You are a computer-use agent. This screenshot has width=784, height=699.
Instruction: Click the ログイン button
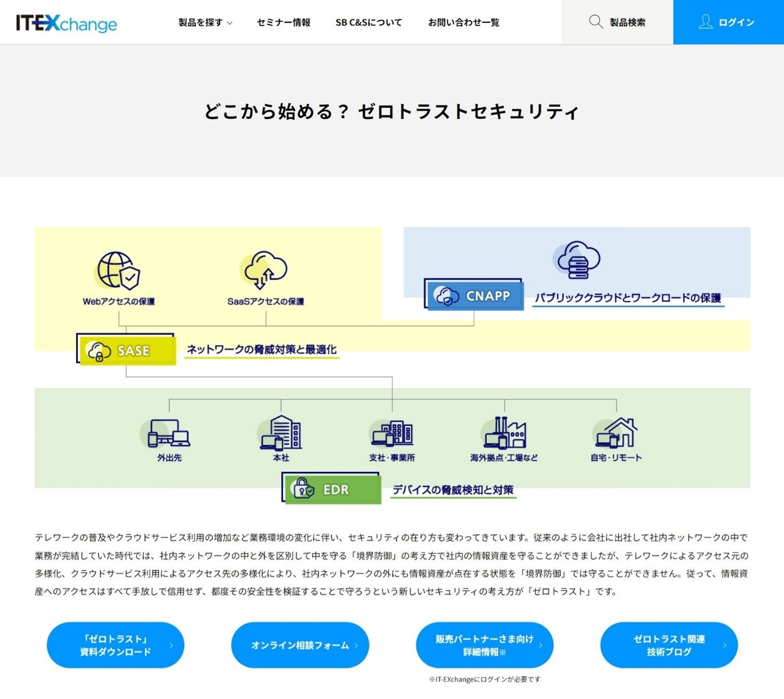pos(729,22)
